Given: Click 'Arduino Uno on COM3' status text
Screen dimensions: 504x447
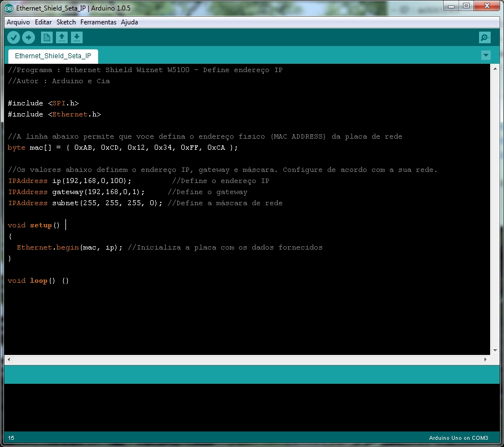Looking at the screenshot, I should click(x=459, y=438).
